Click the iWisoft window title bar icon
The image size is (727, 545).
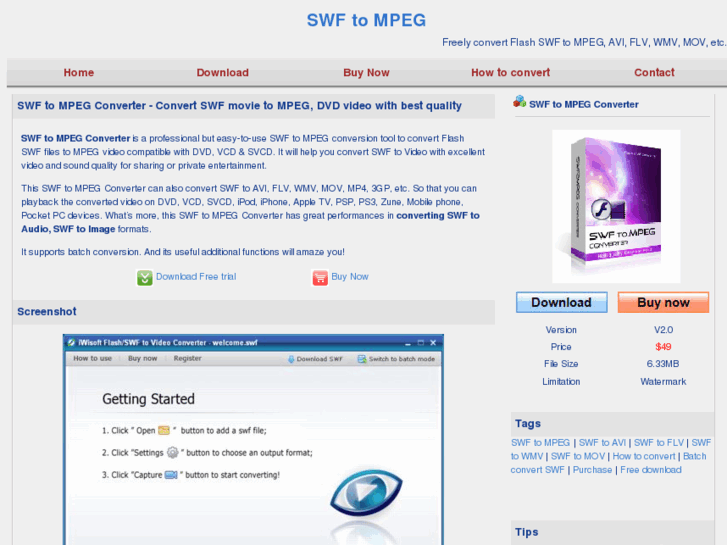tap(71, 342)
